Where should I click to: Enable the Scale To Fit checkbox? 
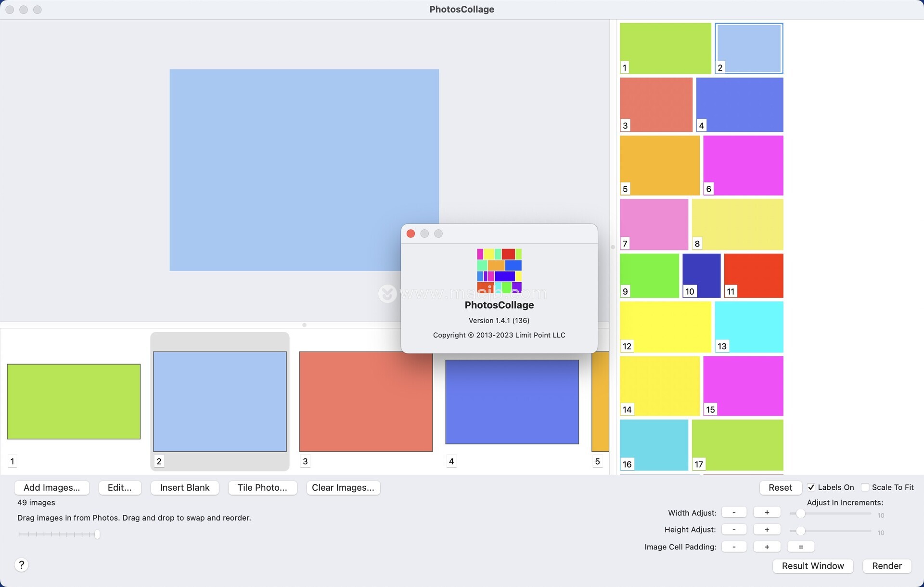[865, 487]
